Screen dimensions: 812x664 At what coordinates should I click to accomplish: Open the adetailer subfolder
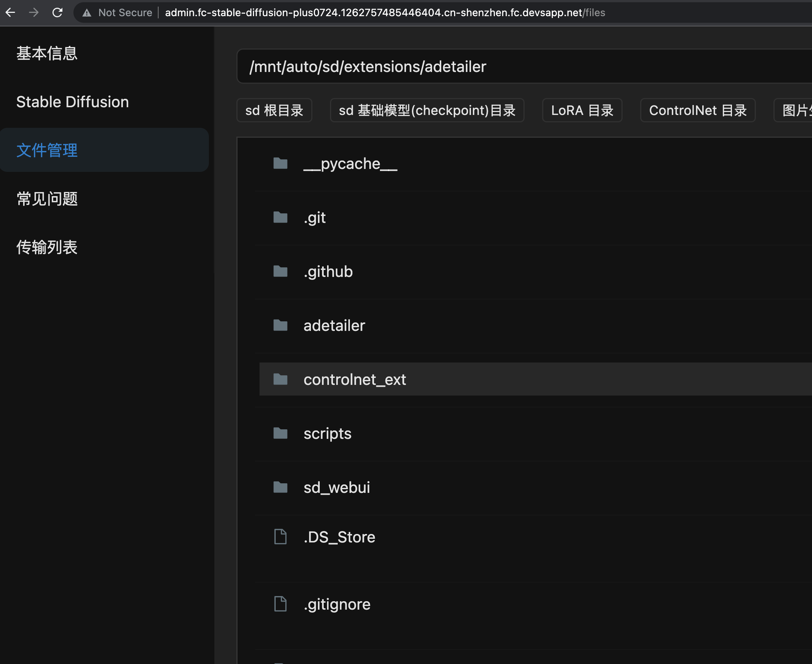pos(334,325)
